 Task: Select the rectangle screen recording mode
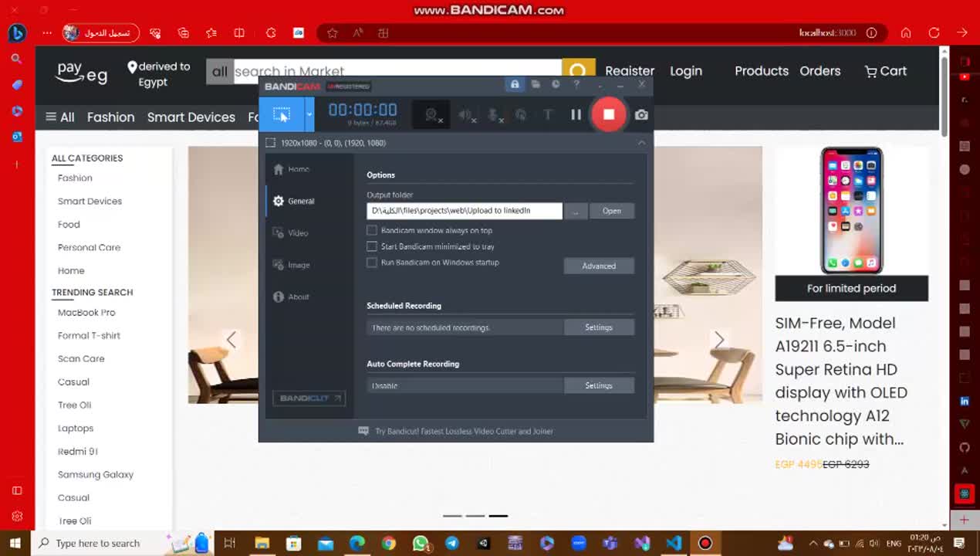click(x=282, y=114)
